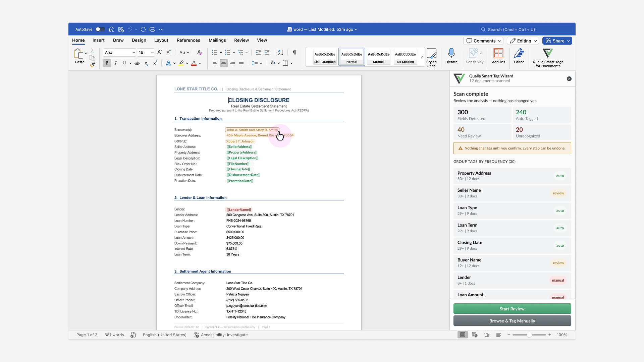The width and height of the screenshot is (644, 362).
Task: Apply strikethrough formatting
Action: [137, 63]
